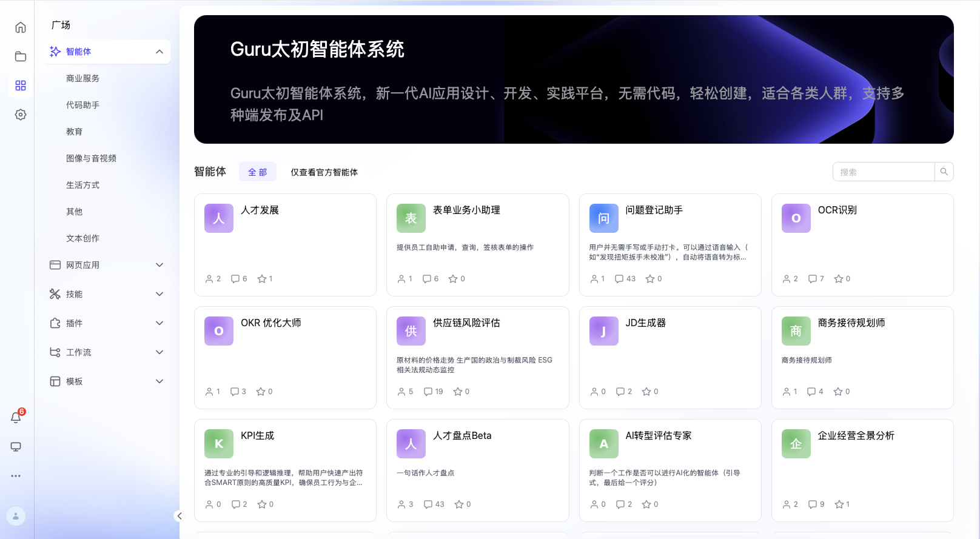Click the comment icon on 问题登记助手 card
This screenshot has width=980, height=539.
tap(619, 279)
